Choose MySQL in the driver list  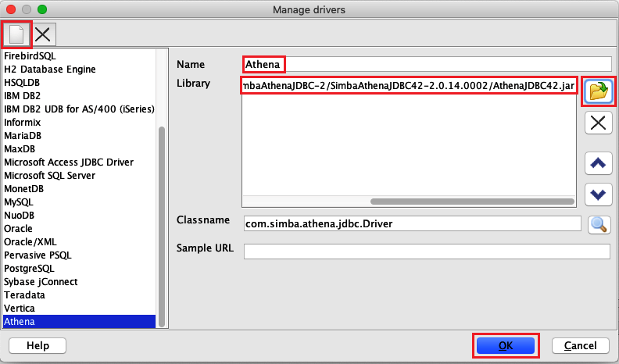click(19, 202)
